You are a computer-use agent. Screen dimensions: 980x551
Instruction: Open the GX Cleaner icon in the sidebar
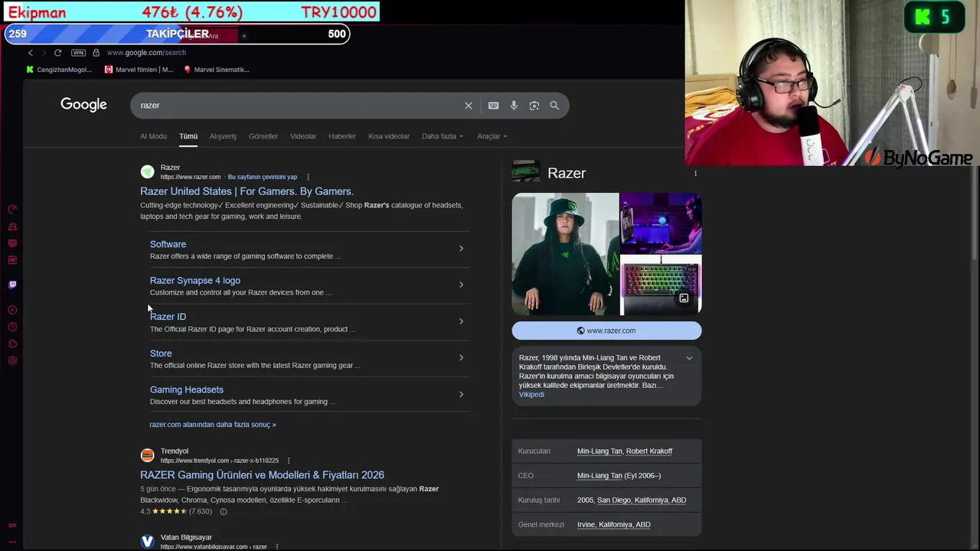(x=12, y=227)
